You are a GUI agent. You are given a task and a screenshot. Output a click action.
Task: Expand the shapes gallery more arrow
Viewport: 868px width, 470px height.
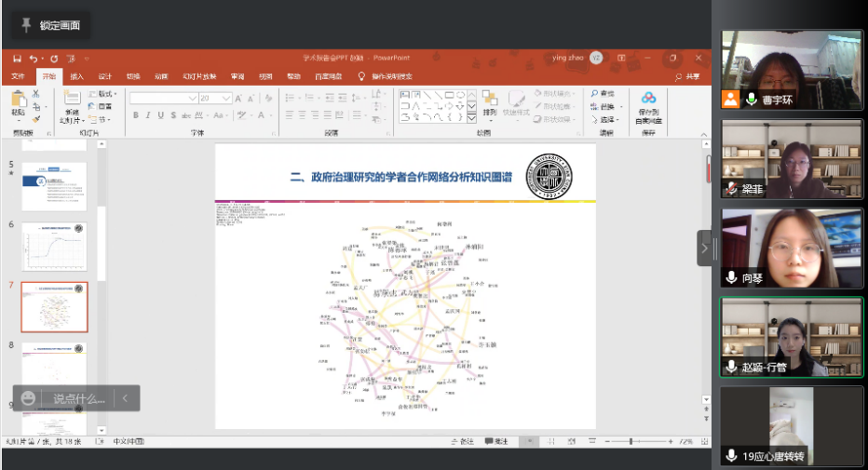coord(471,118)
